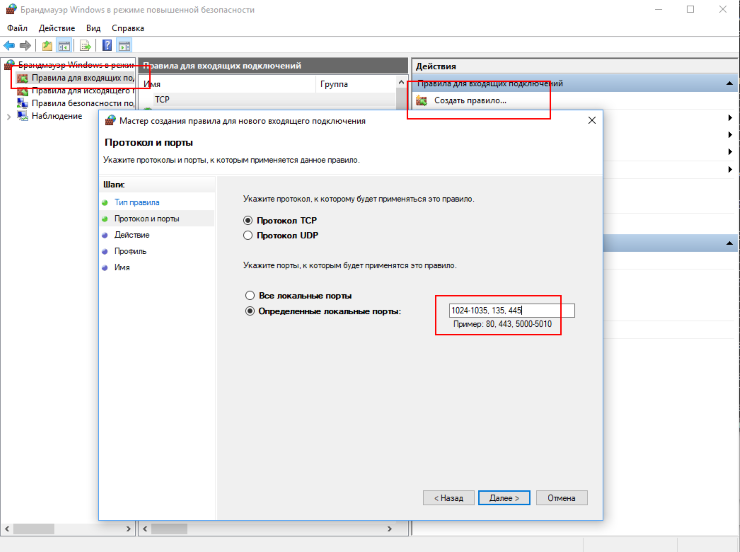Expand the Наблюдение tree node
This screenshot has width=740, height=552.
pos(8,117)
